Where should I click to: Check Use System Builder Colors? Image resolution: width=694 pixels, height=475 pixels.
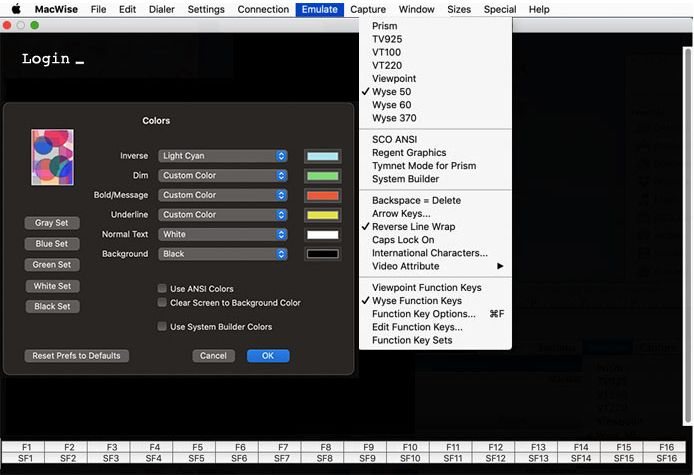pos(162,326)
